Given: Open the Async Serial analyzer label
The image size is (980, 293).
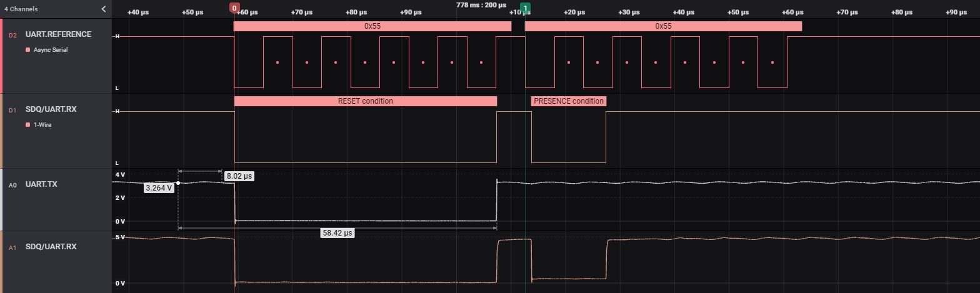Looking at the screenshot, I should 51,50.
